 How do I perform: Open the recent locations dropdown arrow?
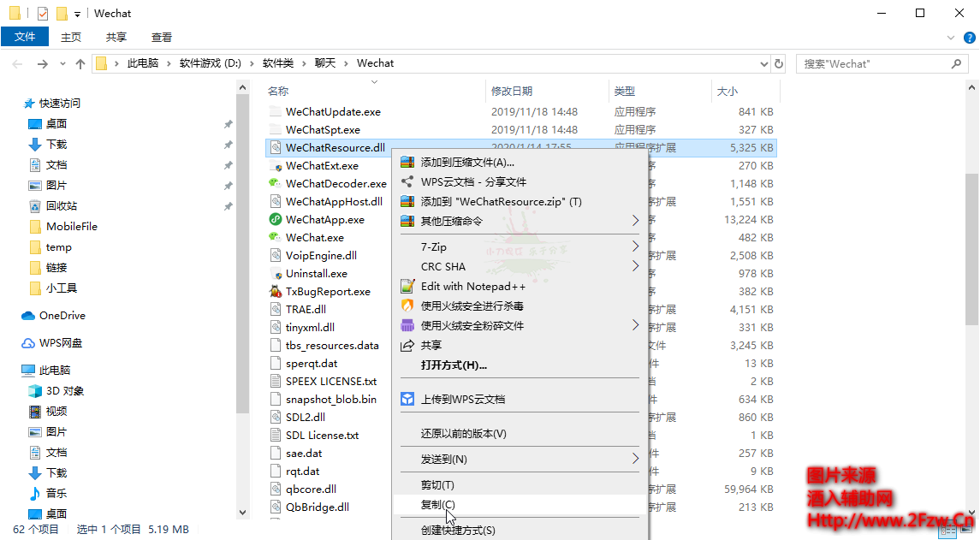[62, 63]
